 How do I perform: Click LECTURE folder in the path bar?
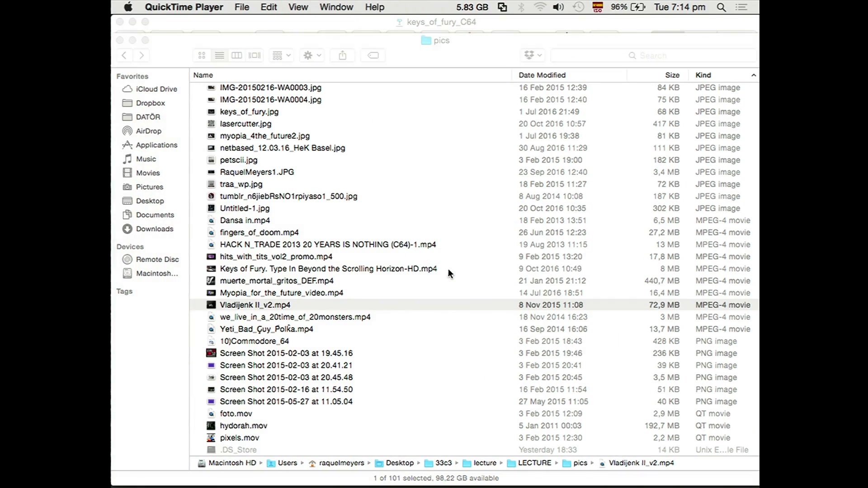point(529,463)
